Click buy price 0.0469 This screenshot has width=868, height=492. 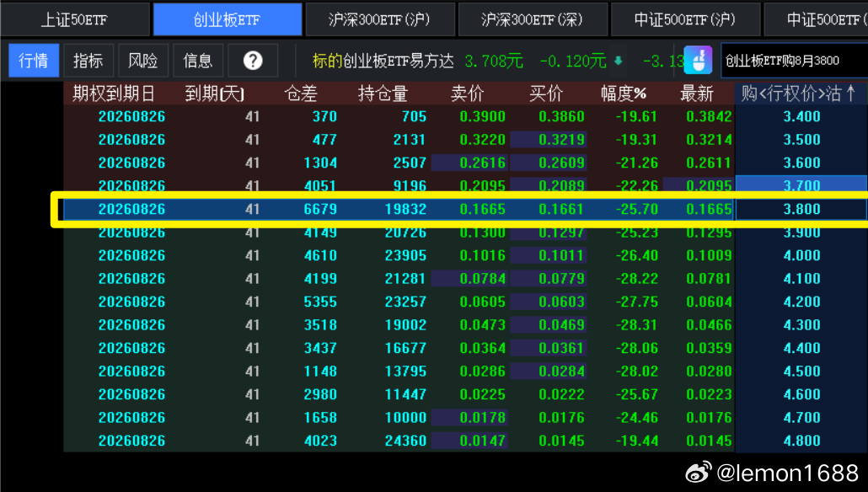pos(561,325)
